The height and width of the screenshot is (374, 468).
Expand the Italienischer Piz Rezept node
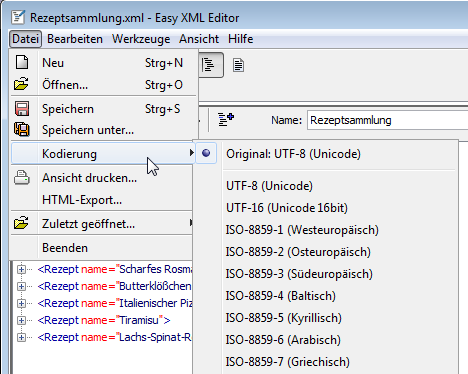[21, 303]
